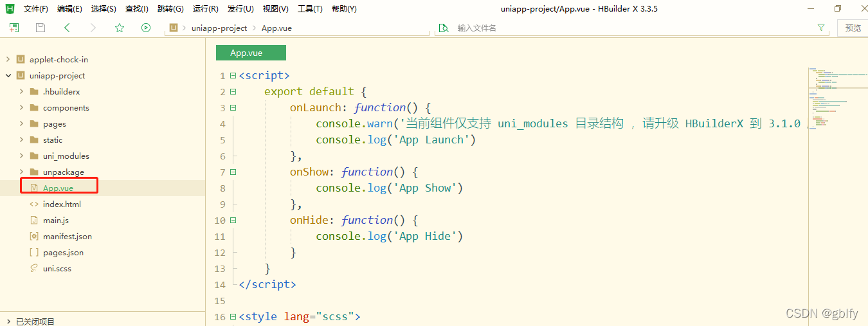
Task: Click the green run icon
Action: [x=146, y=28]
